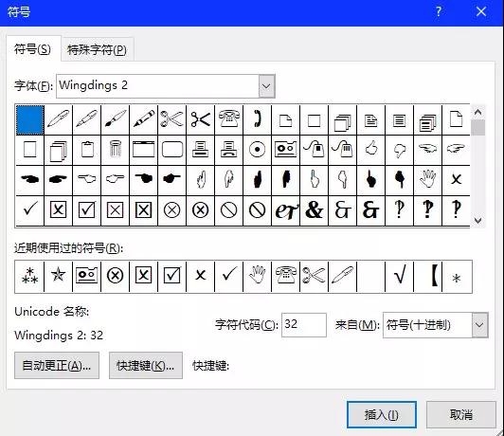This screenshot has height=436, width=504.
Task: Click the 字符代码 code input field
Action: [x=304, y=325]
